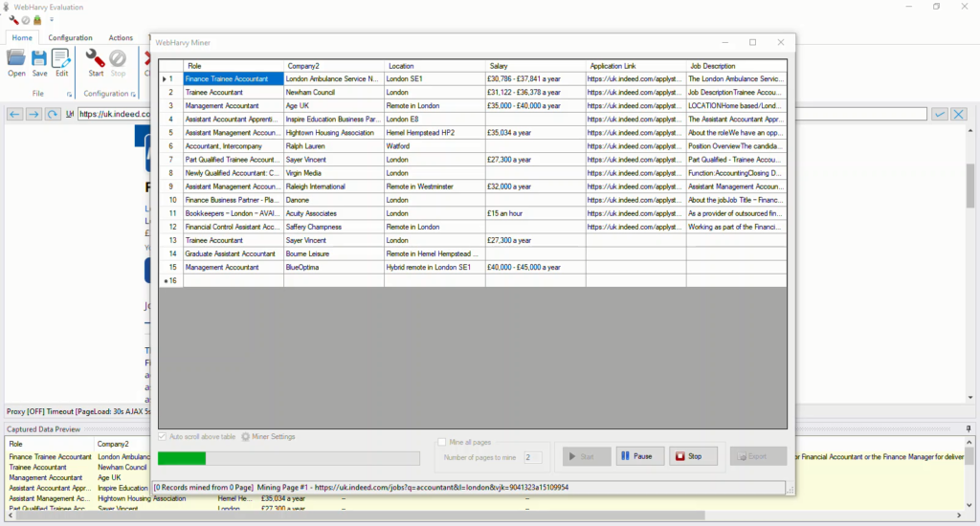This screenshot has height=526, width=980.
Task: Switch to the Configuration ribbon tab
Action: (x=70, y=38)
